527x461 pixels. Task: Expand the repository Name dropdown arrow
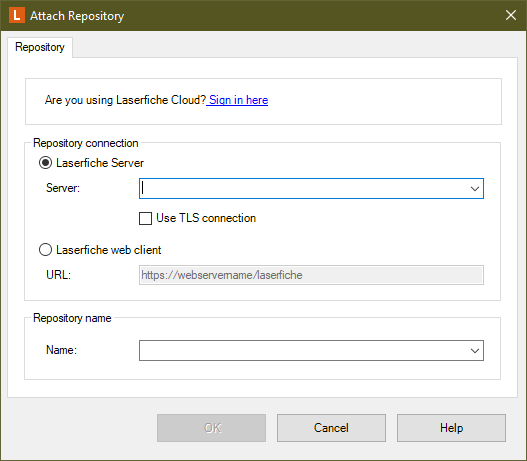point(475,351)
